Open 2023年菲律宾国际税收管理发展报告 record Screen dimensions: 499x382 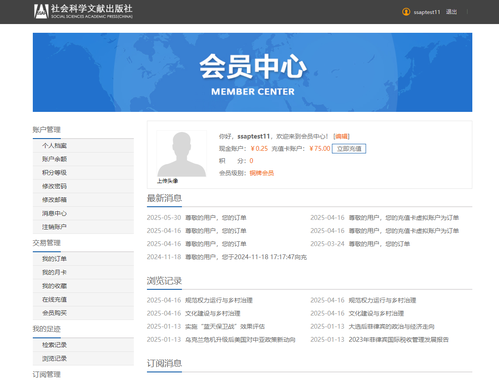(398, 340)
